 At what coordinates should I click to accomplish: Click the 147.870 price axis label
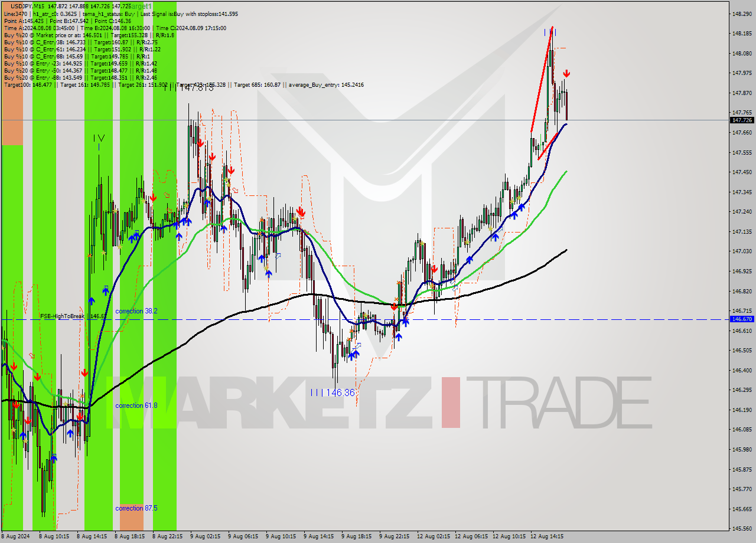tap(742, 93)
